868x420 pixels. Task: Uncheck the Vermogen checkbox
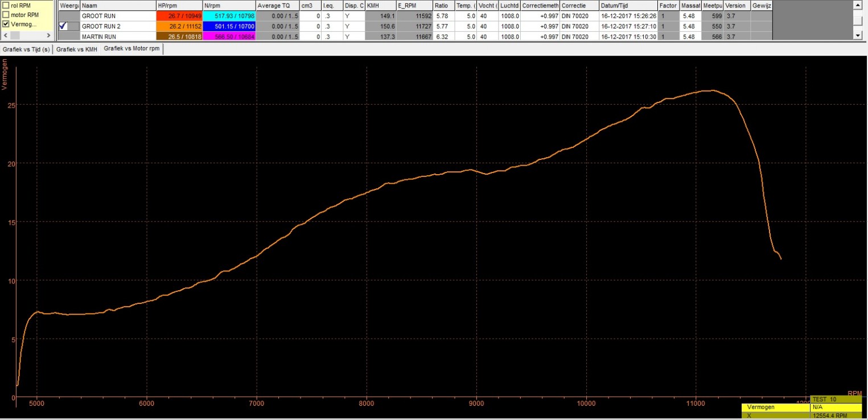tap(6, 24)
